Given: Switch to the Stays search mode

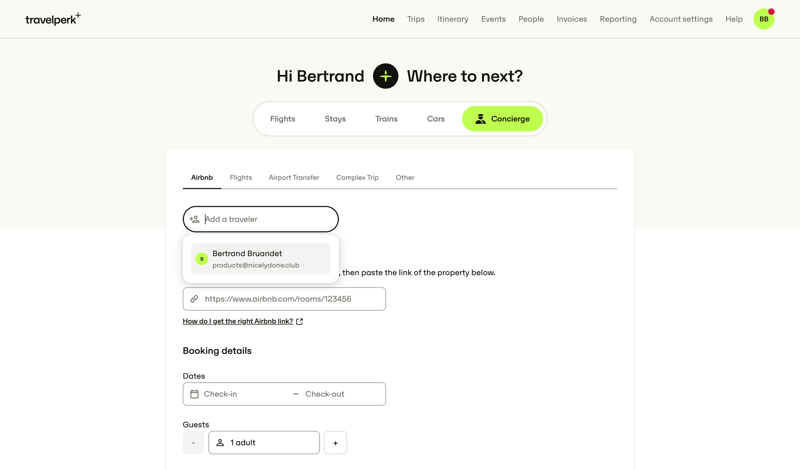Looking at the screenshot, I should (x=335, y=119).
